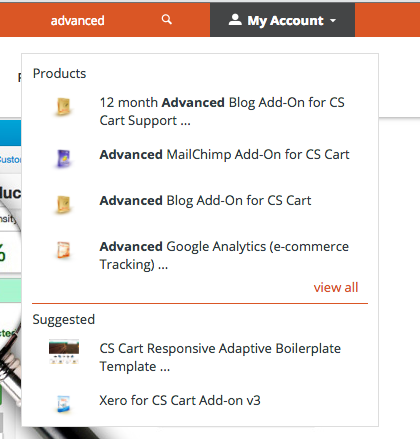Click the user profile icon beside My Account

[x=235, y=20]
